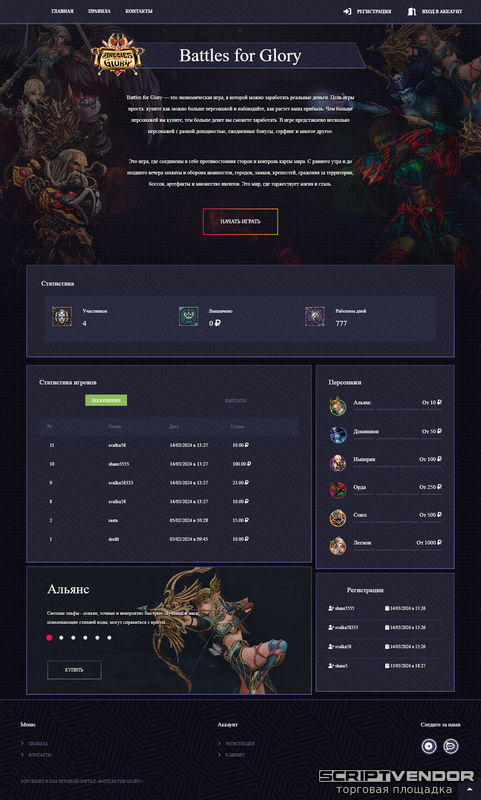Open the КАБИНЕТ footer account link
The width and height of the screenshot is (481, 800).
tap(235, 755)
